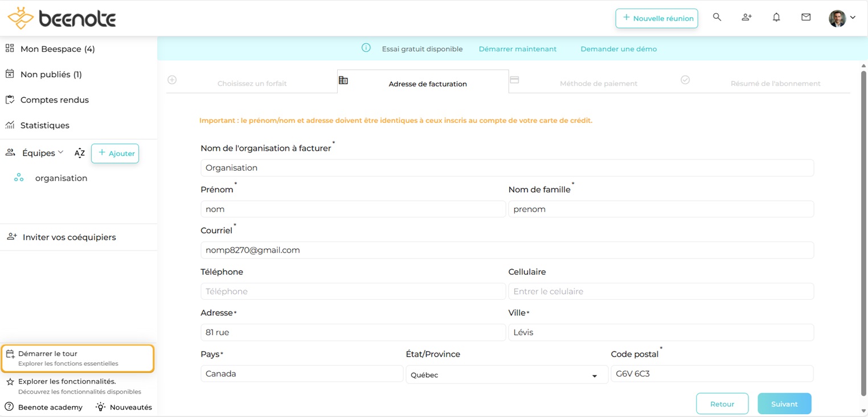Click the info icon in trial banner

(366, 48)
